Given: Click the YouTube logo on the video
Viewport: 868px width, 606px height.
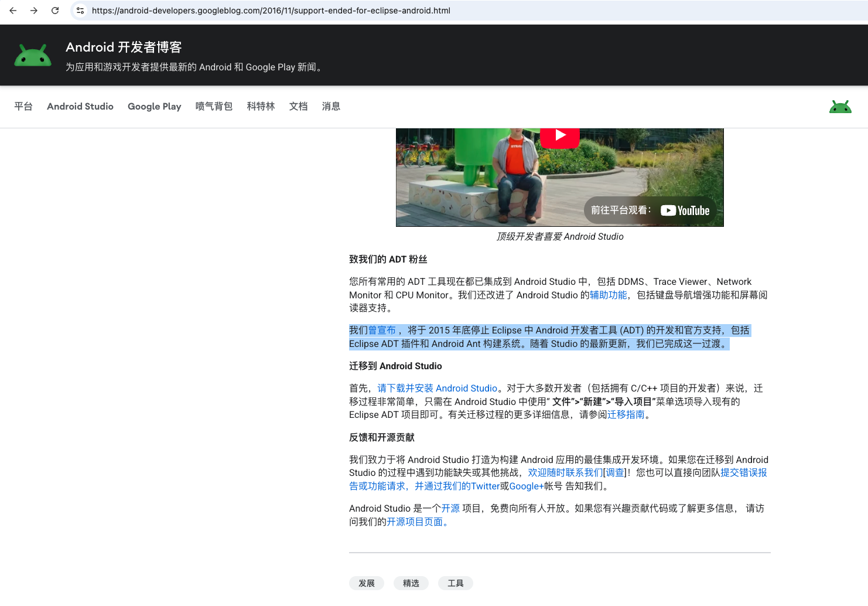Looking at the screenshot, I should (x=685, y=210).
